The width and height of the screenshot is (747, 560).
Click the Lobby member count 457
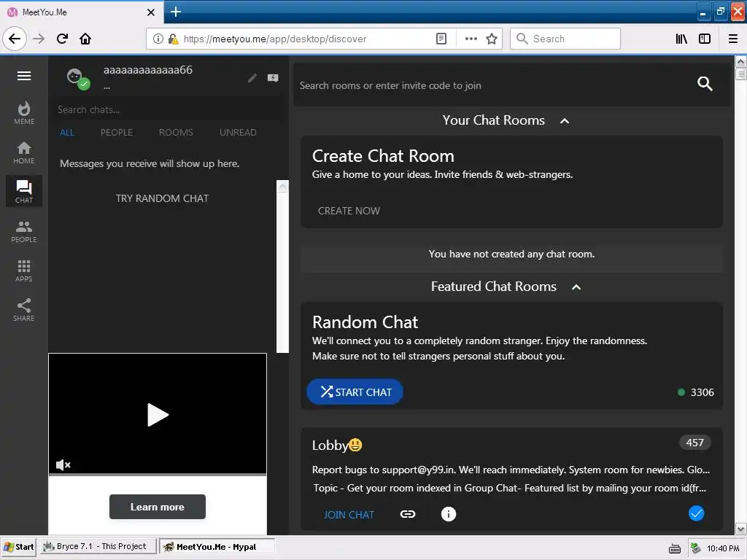point(694,443)
